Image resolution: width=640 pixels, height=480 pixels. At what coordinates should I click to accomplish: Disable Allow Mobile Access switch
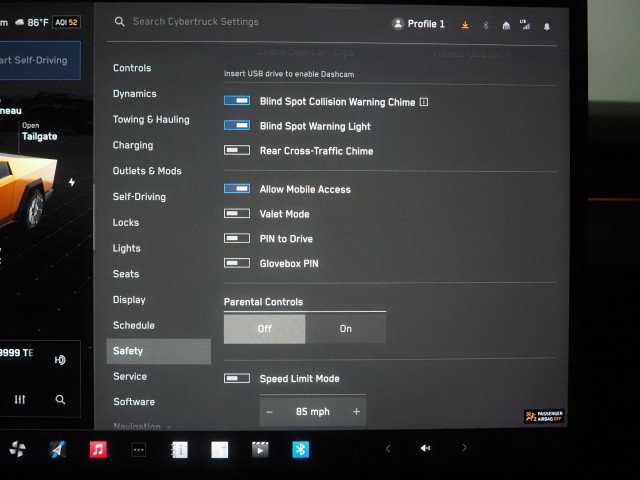[237, 188]
